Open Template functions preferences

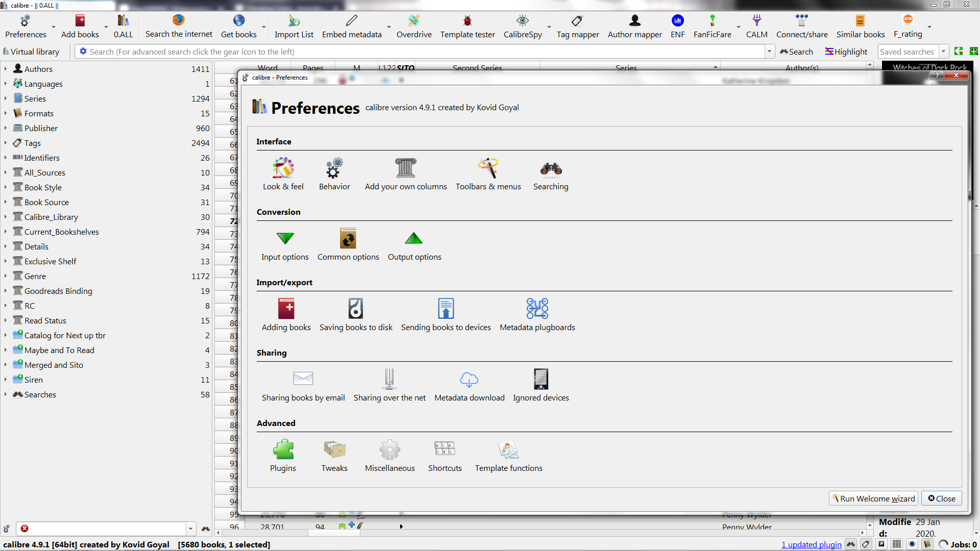click(508, 456)
